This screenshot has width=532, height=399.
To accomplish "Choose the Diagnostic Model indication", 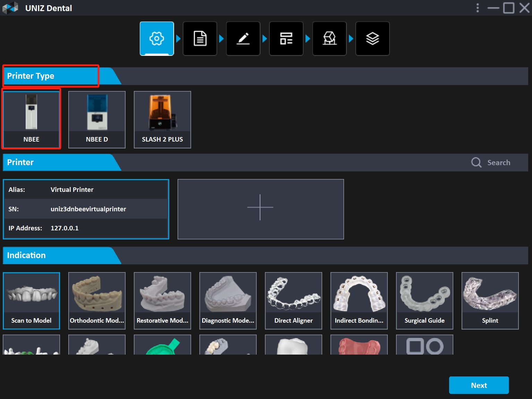I will [x=228, y=301].
